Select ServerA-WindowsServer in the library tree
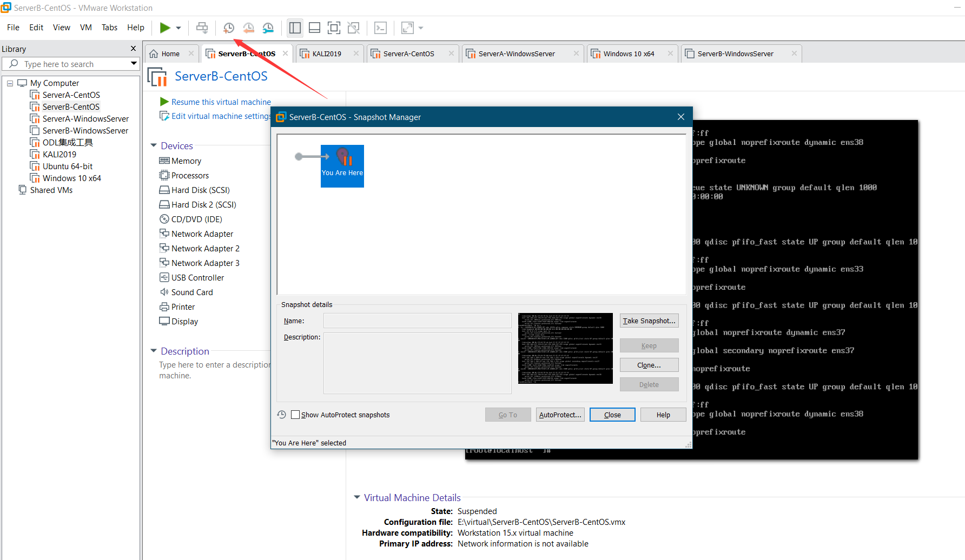This screenshot has width=965, height=560. [x=85, y=119]
